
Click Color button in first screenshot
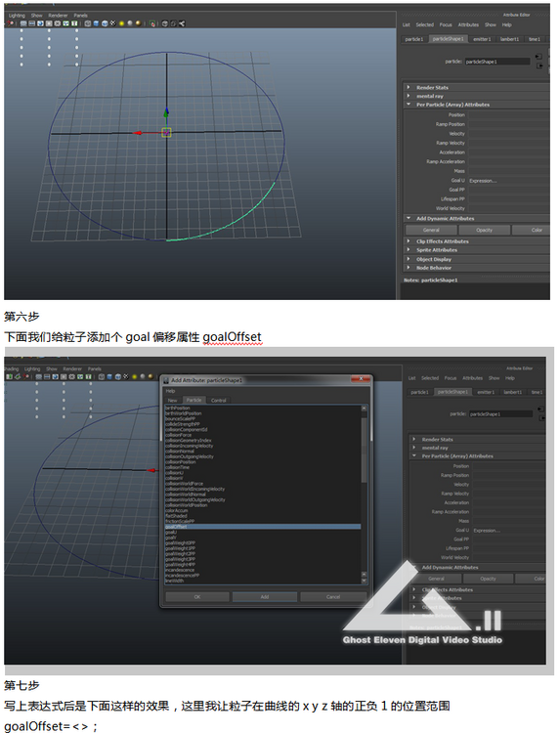point(532,230)
